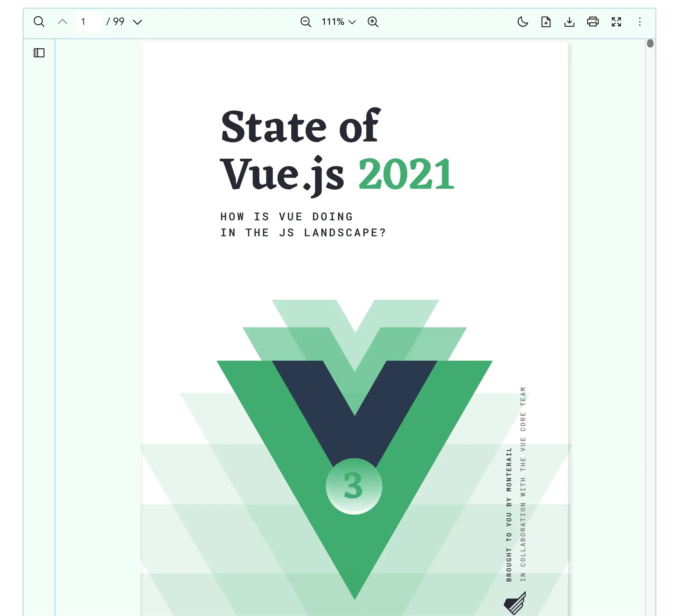Open a file with the document icon

coord(546,22)
